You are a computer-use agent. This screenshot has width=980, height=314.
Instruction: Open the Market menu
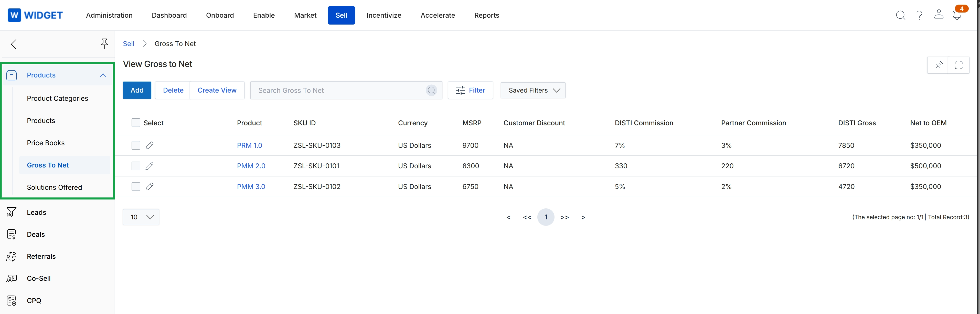coord(305,15)
